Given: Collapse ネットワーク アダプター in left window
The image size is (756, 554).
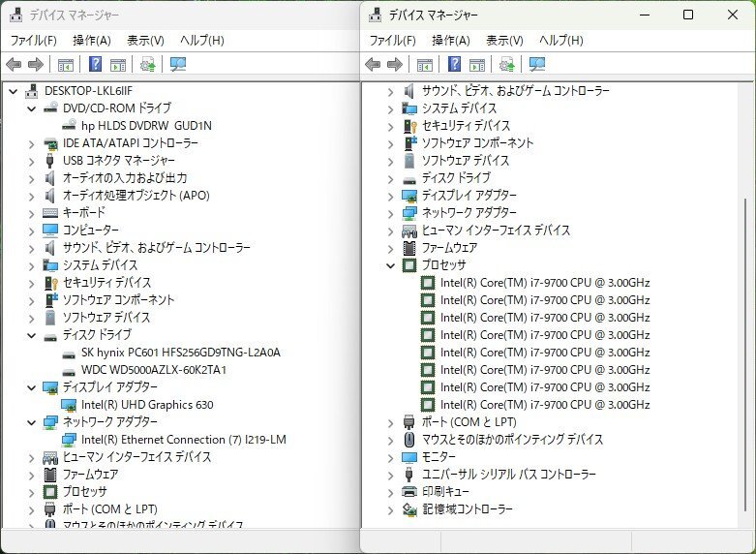Looking at the screenshot, I should click(x=32, y=422).
